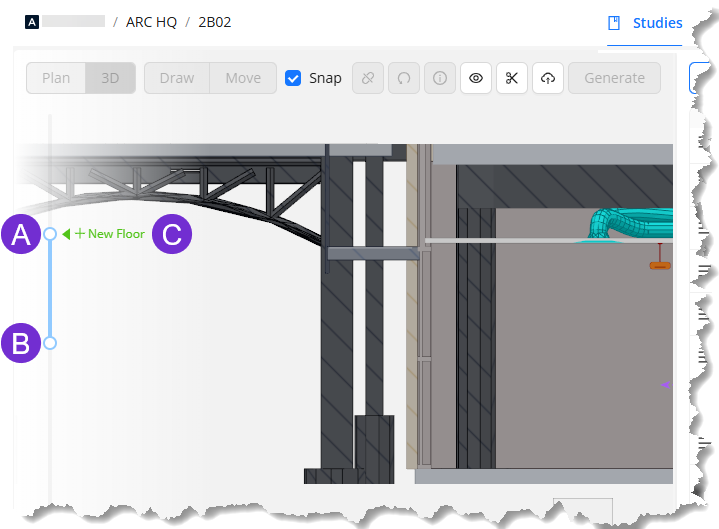The height and width of the screenshot is (529, 719).
Task: Click the logo icon in breadcrumb
Action: tap(32, 22)
